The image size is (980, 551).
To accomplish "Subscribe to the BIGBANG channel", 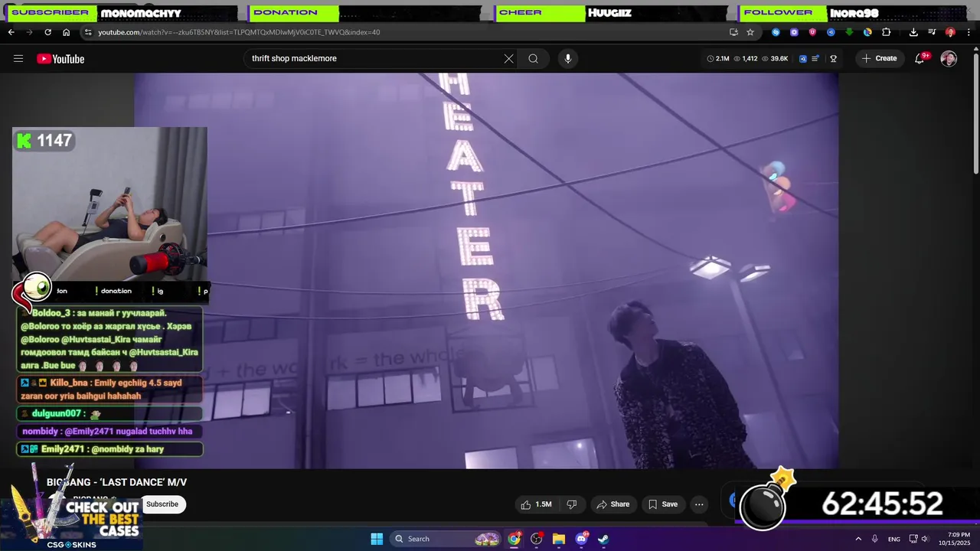I will pos(162,504).
